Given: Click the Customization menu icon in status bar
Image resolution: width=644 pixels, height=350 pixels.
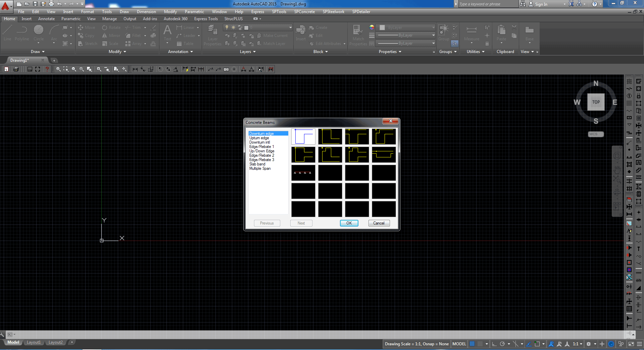Looking at the screenshot, I should 640,344.
